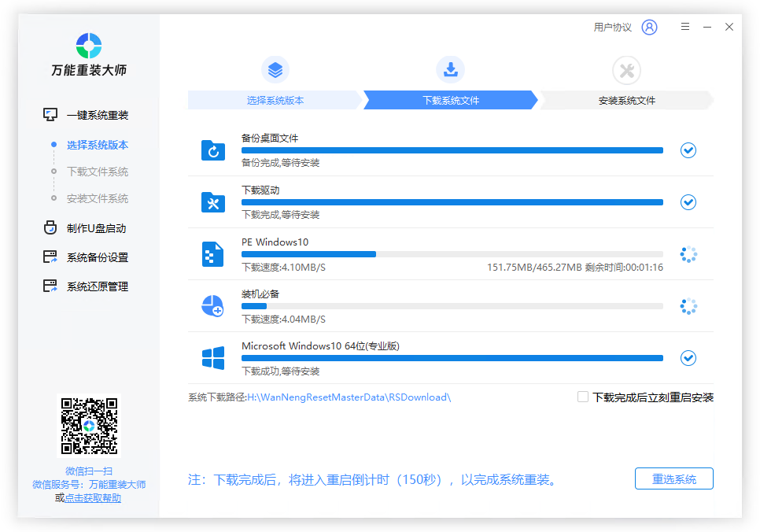Open the 点击获取帮助 link

click(93, 498)
